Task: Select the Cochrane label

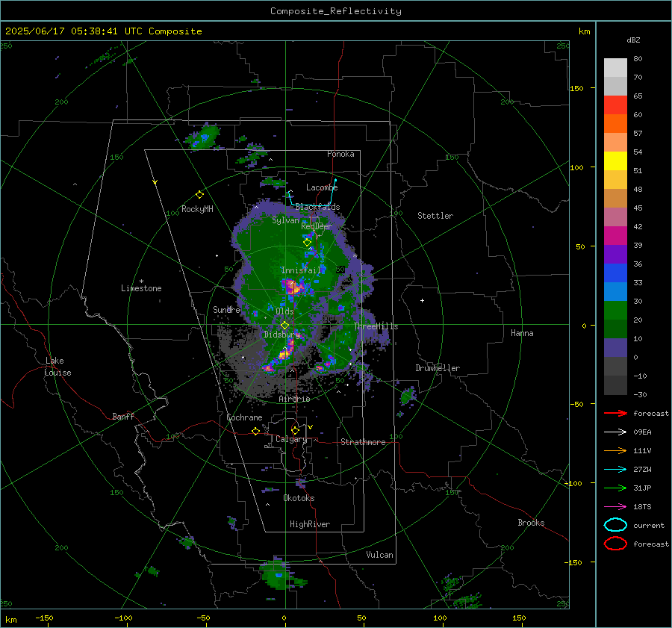Action: (244, 417)
